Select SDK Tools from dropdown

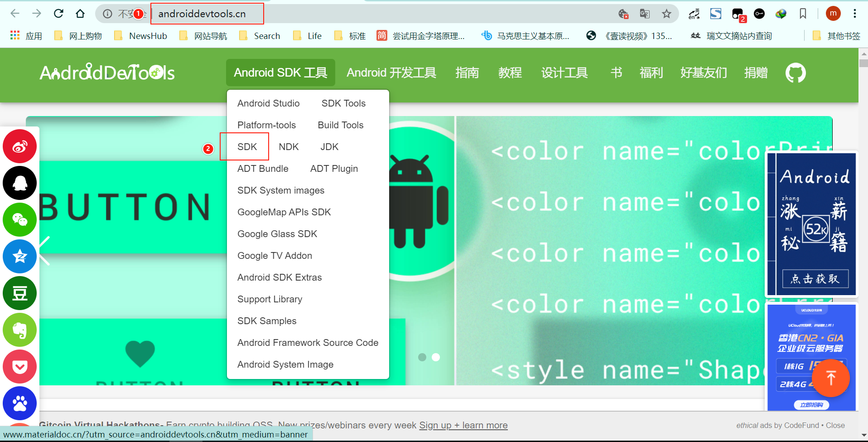pos(343,103)
